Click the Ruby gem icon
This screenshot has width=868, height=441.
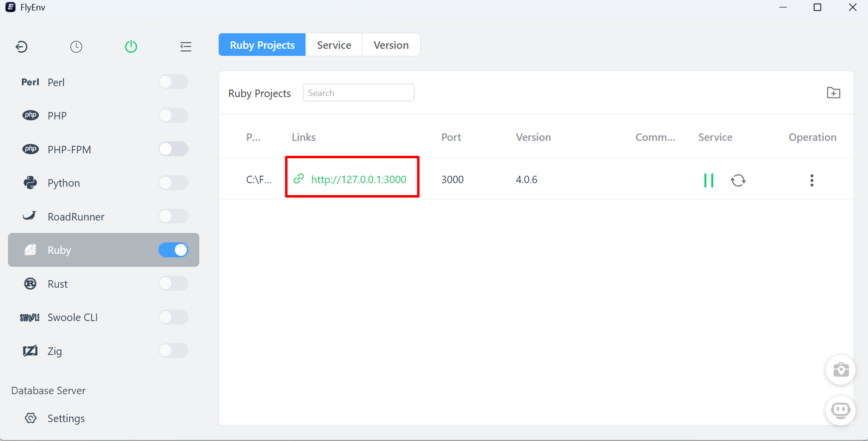pyautogui.click(x=30, y=250)
